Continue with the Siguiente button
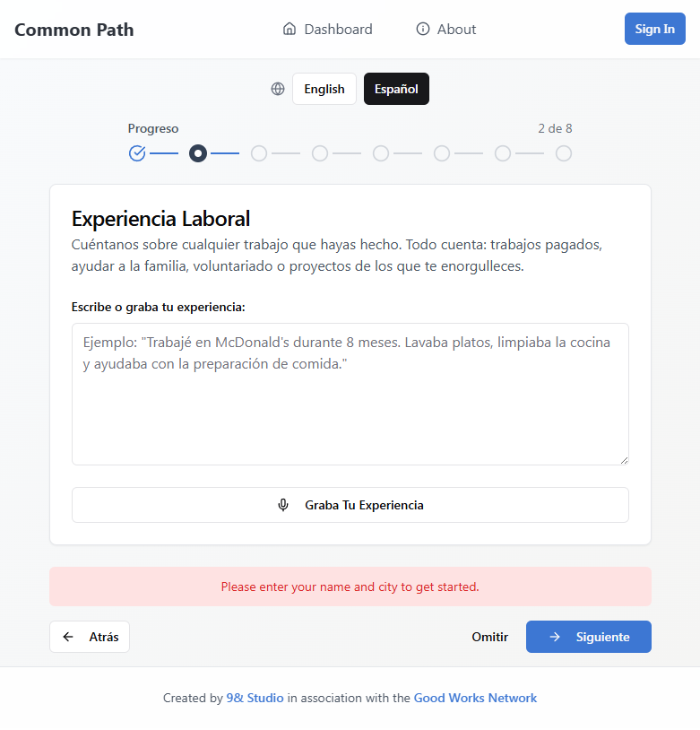The width and height of the screenshot is (700, 730). pos(588,636)
